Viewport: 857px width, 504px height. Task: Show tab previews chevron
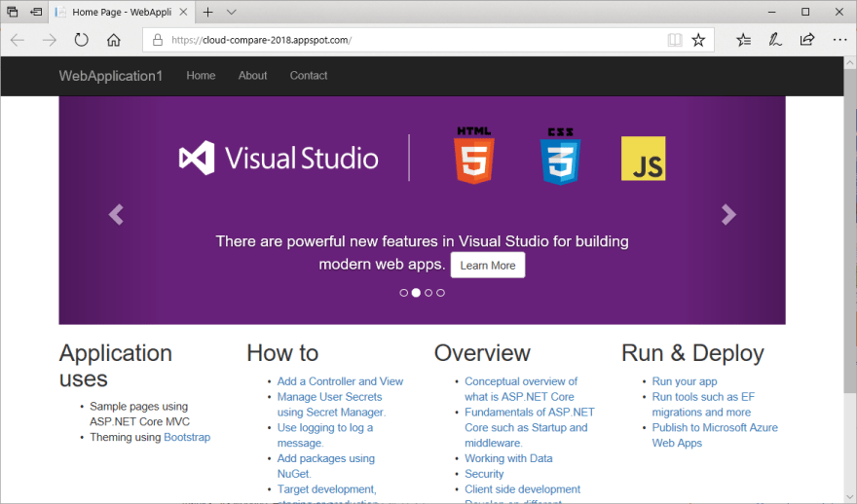click(x=231, y=12)
